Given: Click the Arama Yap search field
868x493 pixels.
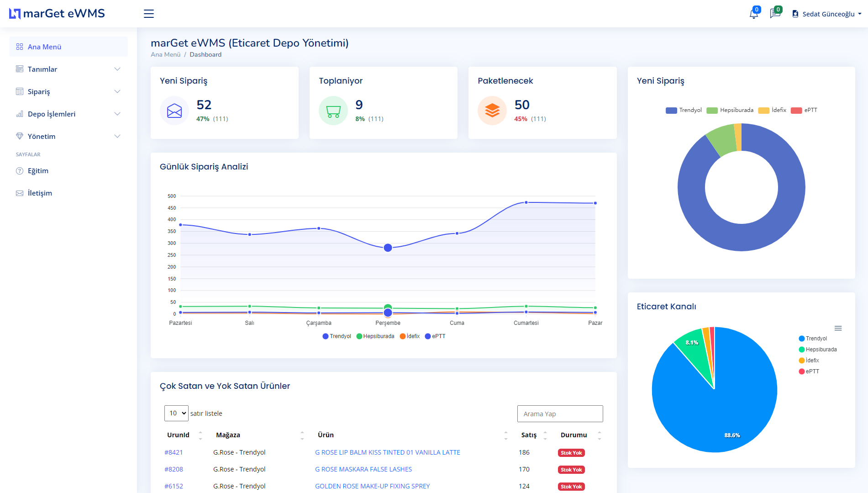Looking at the screenshot, I should [560, 413].
